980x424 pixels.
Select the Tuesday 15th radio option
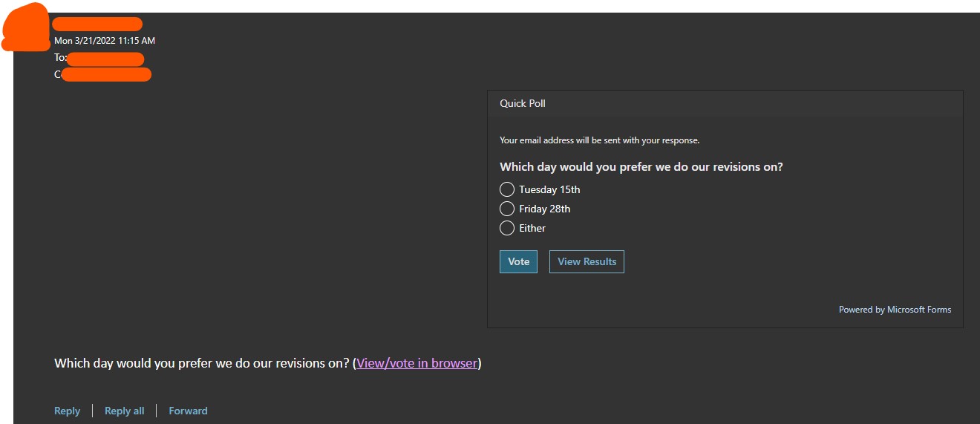coord(507,189)
